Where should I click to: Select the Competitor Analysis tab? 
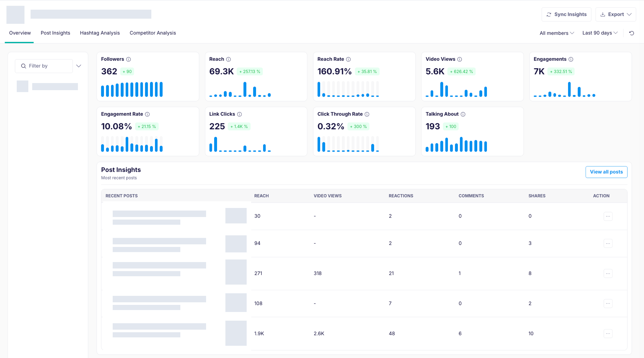[x=153, y=33]
